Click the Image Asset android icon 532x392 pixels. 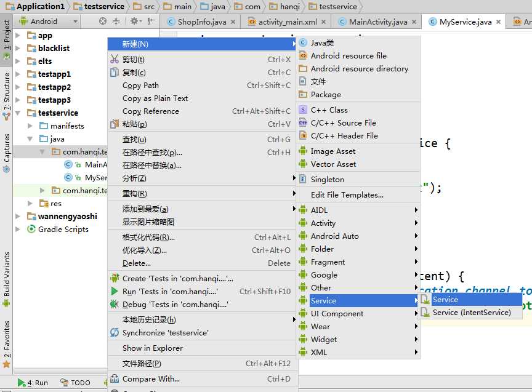(303, 151)
